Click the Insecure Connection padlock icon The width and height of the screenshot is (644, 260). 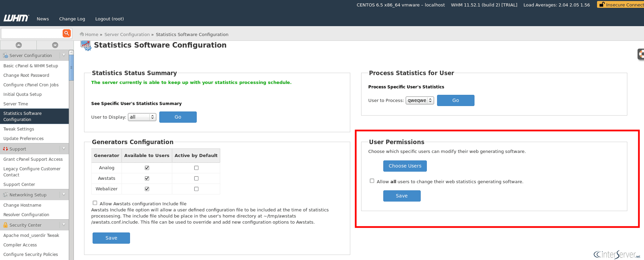click(602, 5)
